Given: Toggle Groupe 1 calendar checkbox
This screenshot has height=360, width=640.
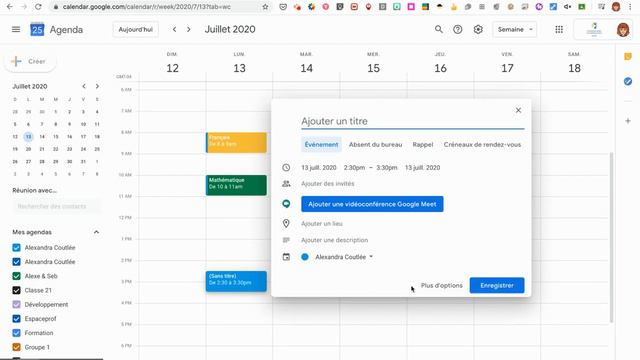Looking at the screenshot, I should tap(16, 347).
